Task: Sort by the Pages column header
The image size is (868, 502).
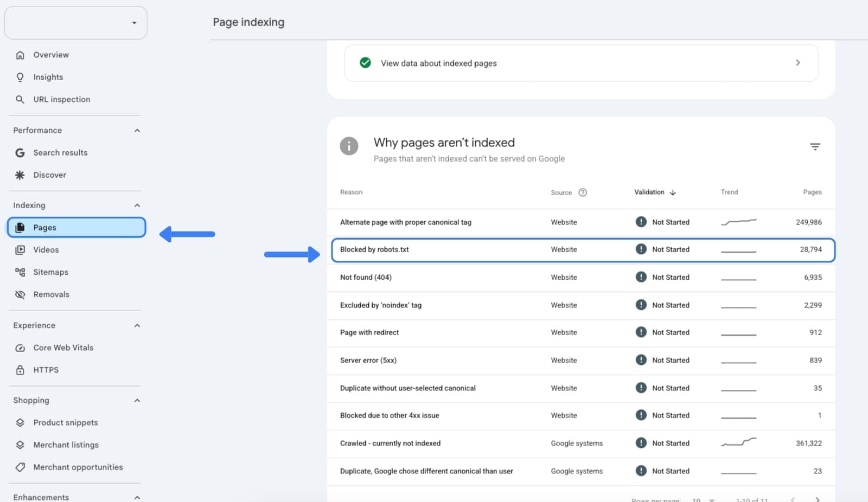Action: pyautogui.click(x=812, y=192)
